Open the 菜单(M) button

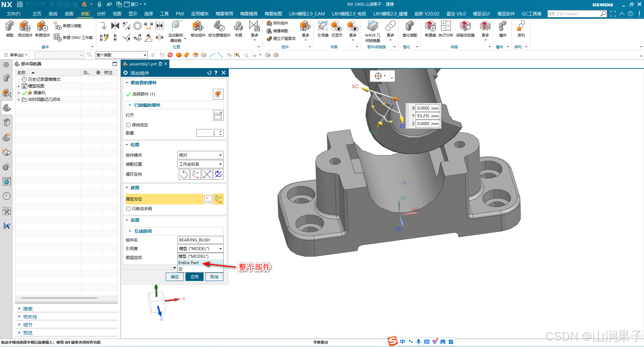tap(16, 55)
